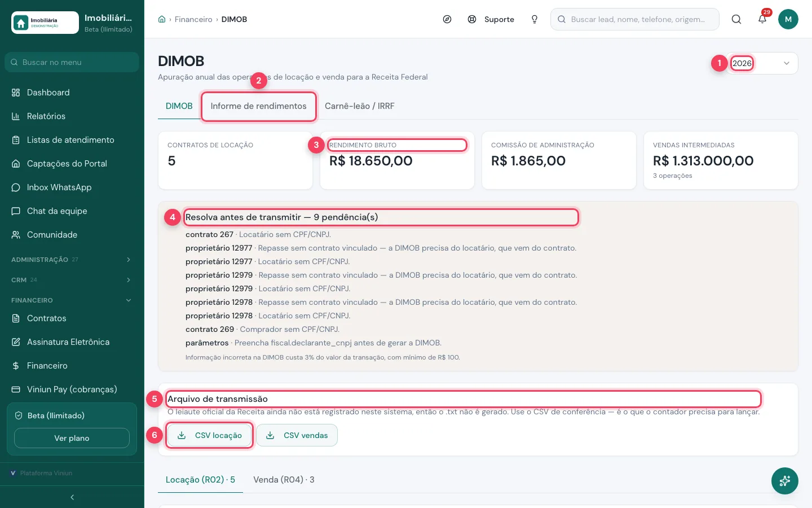The width and height of the screenshot is (812, 508).
Task: Click the magnifier search button in header
Action: click(x=736, y=19)
